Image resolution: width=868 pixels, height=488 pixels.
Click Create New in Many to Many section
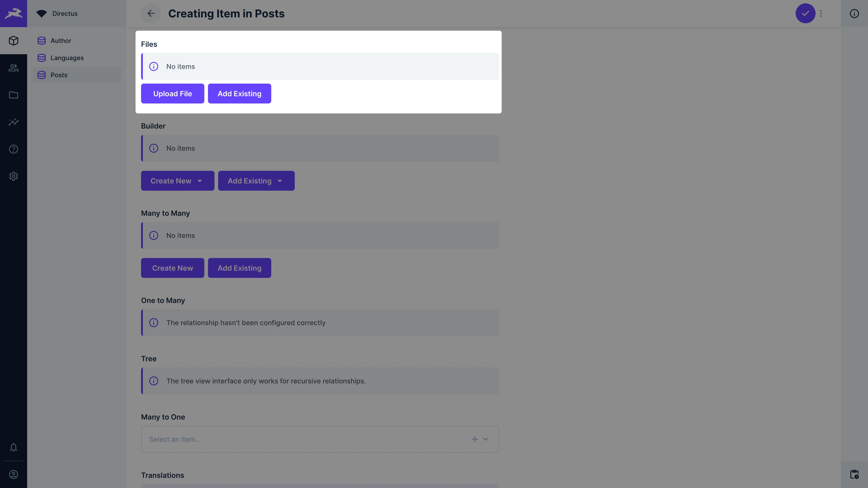click(x=172, y=267)
